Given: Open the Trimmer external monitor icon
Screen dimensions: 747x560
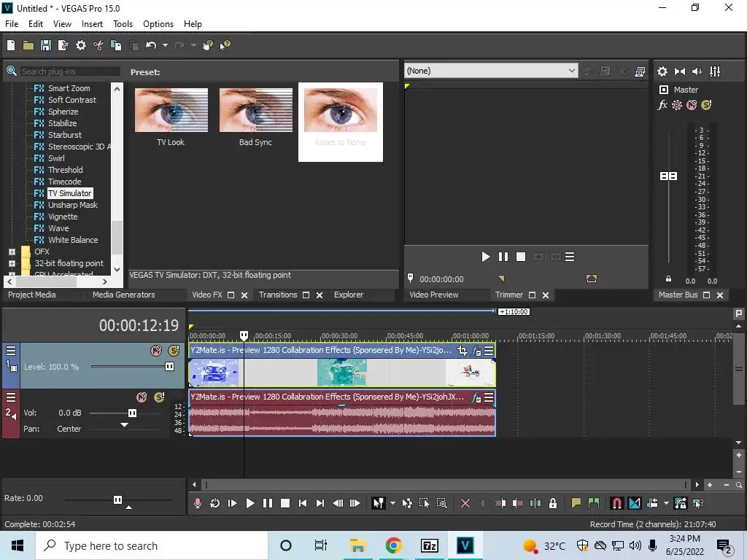Looking at the screenshot, I should pos(640,71).
